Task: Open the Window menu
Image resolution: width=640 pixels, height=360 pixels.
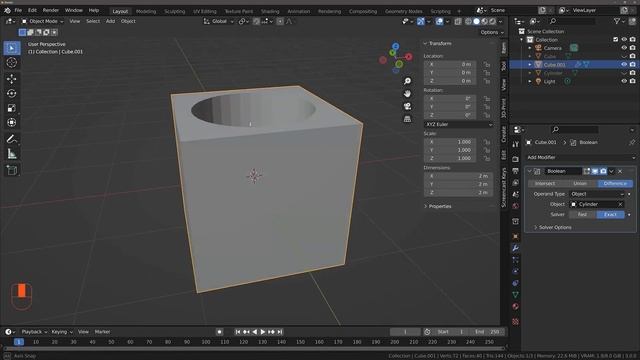Action: click(73, 10)
